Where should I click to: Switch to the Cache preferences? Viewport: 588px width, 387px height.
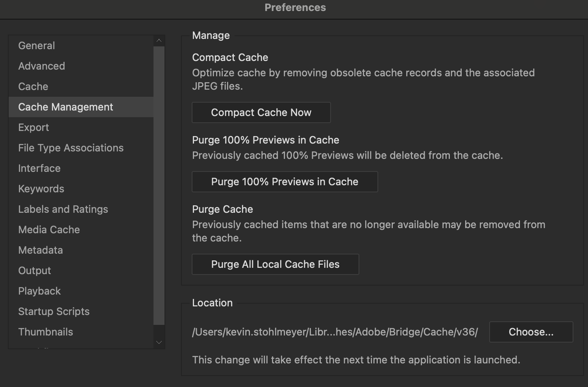tap(33, 87)
